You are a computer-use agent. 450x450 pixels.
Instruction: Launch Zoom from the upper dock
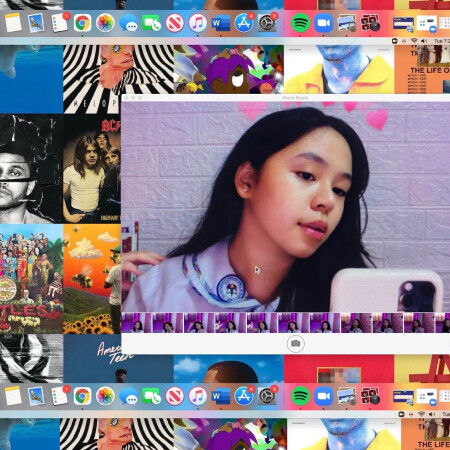coord(323,23)
